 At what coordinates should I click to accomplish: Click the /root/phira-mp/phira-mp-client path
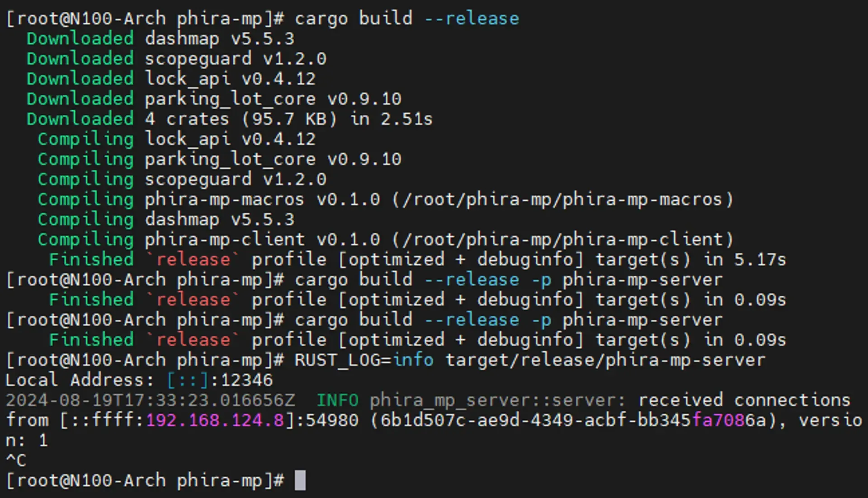coord(562,240)
